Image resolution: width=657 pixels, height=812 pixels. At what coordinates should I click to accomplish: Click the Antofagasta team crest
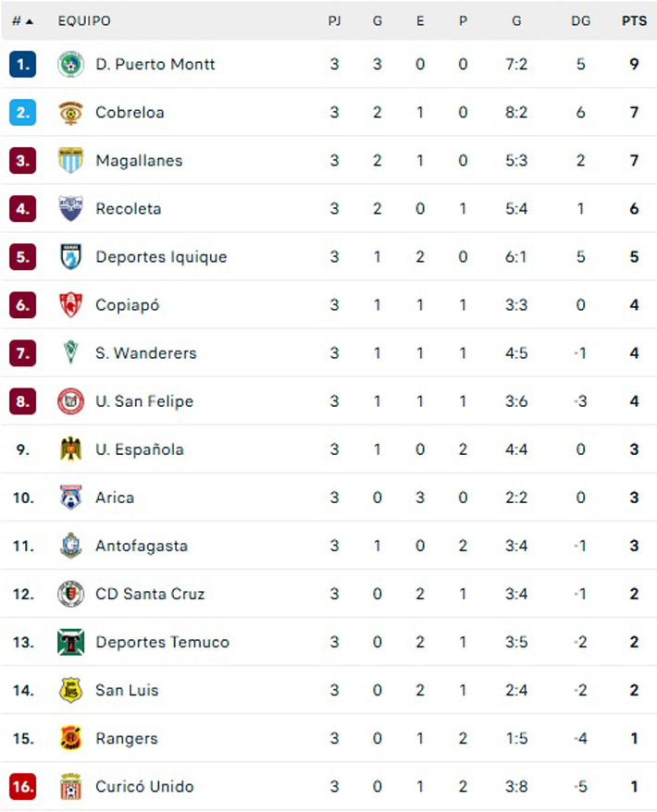tap(70, 546)
